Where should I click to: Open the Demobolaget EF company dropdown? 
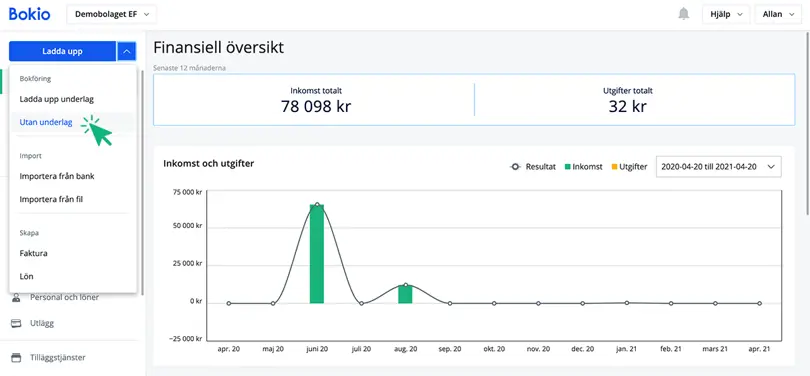coord(112,14)
